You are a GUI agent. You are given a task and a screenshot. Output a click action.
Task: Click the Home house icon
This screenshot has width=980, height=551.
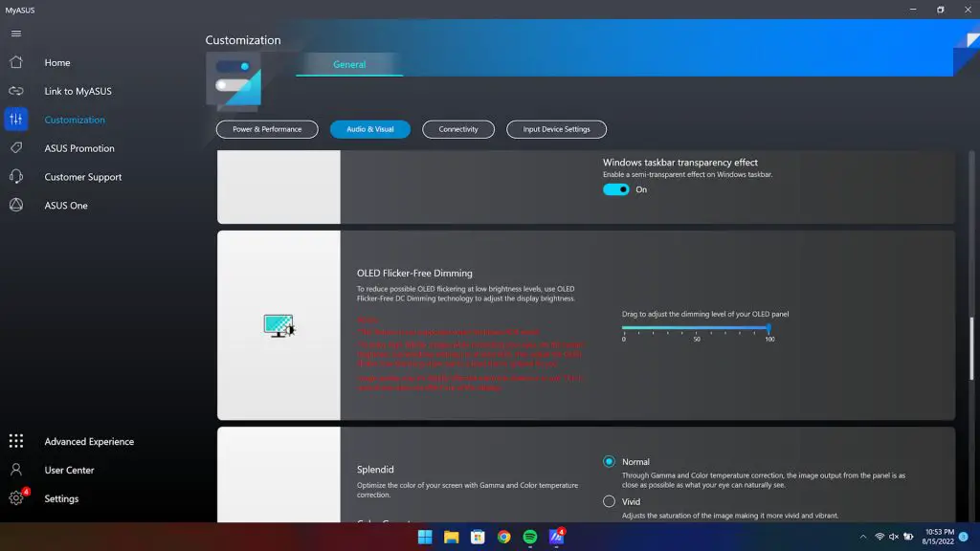coord(16,62)
